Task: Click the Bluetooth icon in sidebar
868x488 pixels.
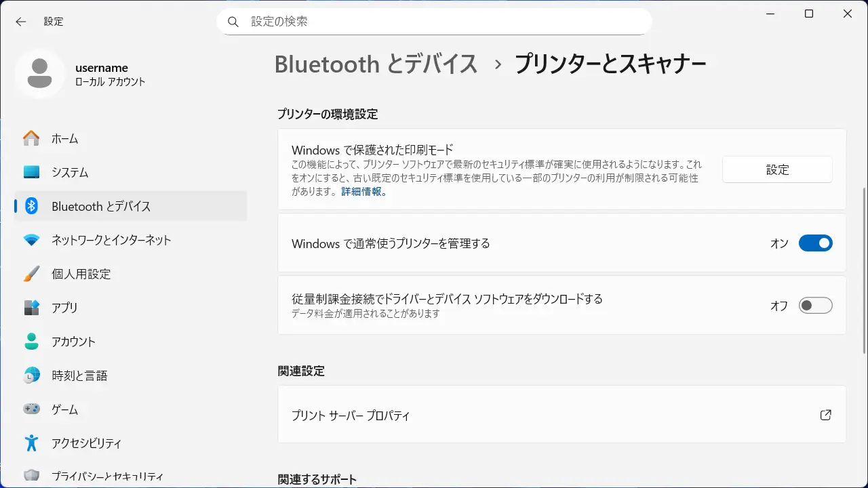Action: 31,207
